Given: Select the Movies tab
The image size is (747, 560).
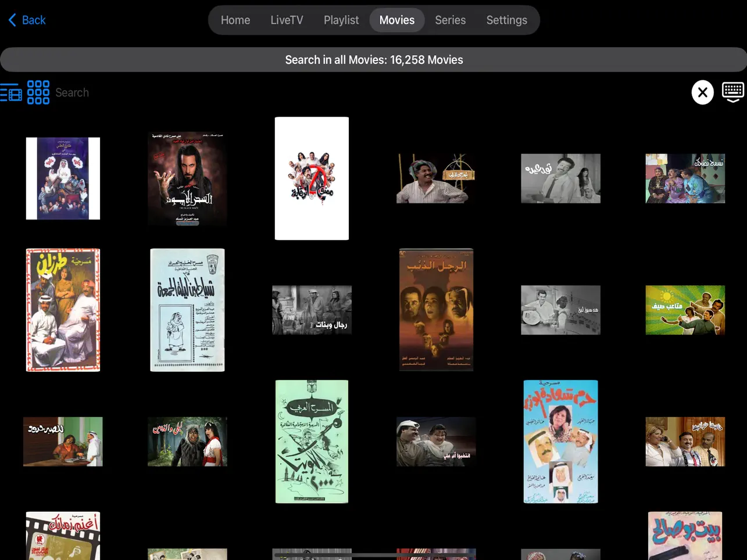Looking at the screenshot, I should [x=397, y=20].
